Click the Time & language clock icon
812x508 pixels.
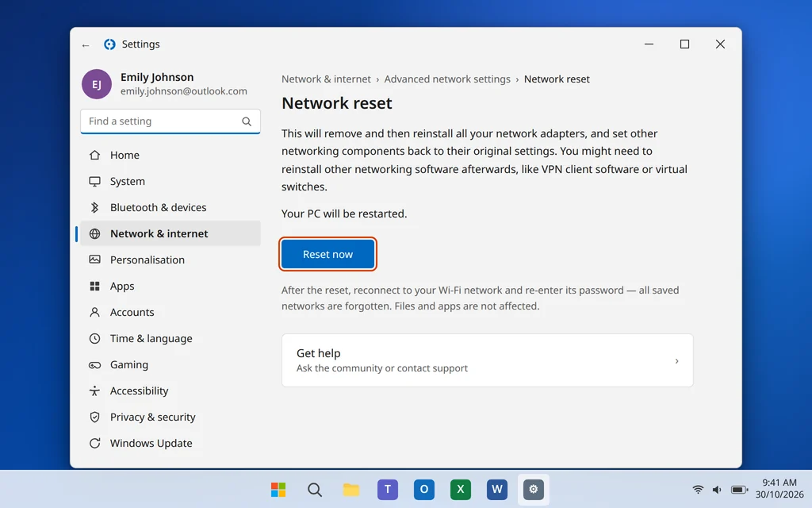[x=94, y=338]
